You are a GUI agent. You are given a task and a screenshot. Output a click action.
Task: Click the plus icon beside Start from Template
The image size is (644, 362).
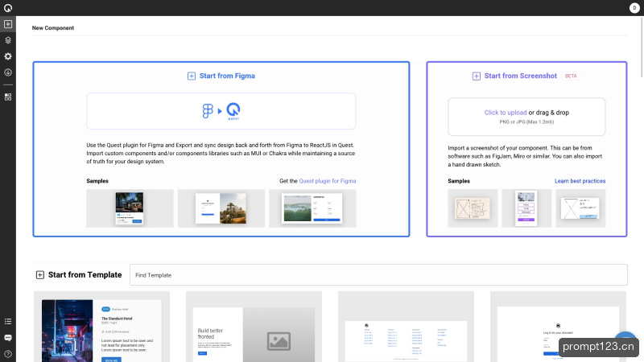(x=39, y=275)
